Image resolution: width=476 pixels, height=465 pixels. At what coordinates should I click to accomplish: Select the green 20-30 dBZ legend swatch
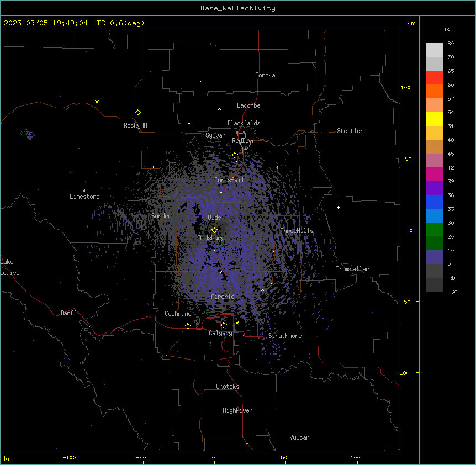[x=434, y=230]
